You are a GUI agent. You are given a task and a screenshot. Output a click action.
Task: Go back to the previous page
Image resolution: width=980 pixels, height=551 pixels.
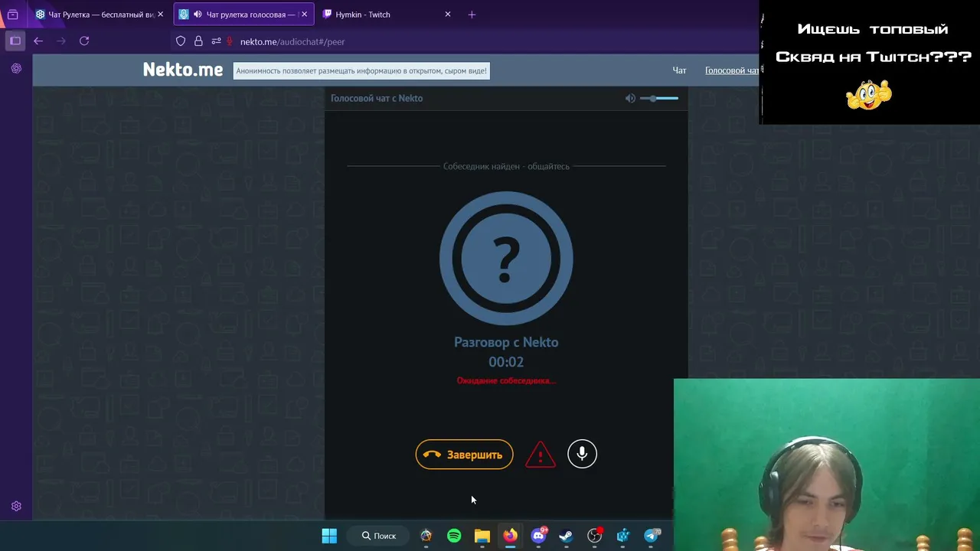point(38,41)
